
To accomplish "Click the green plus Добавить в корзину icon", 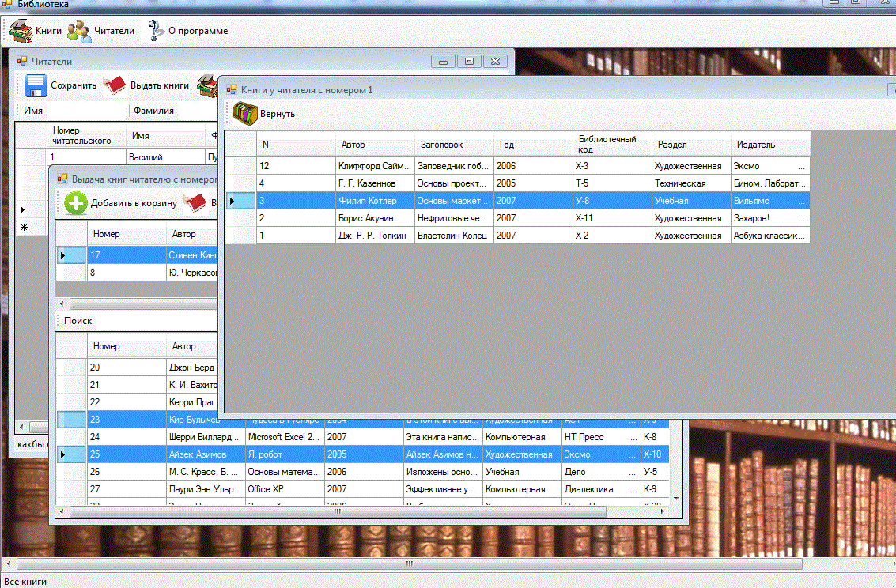I will (x=76, y=203).
